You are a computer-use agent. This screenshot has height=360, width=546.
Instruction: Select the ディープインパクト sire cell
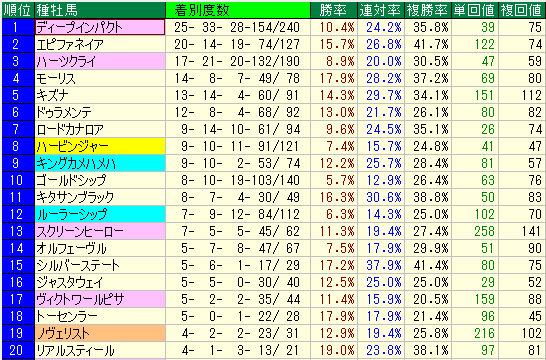click(100, 27)
